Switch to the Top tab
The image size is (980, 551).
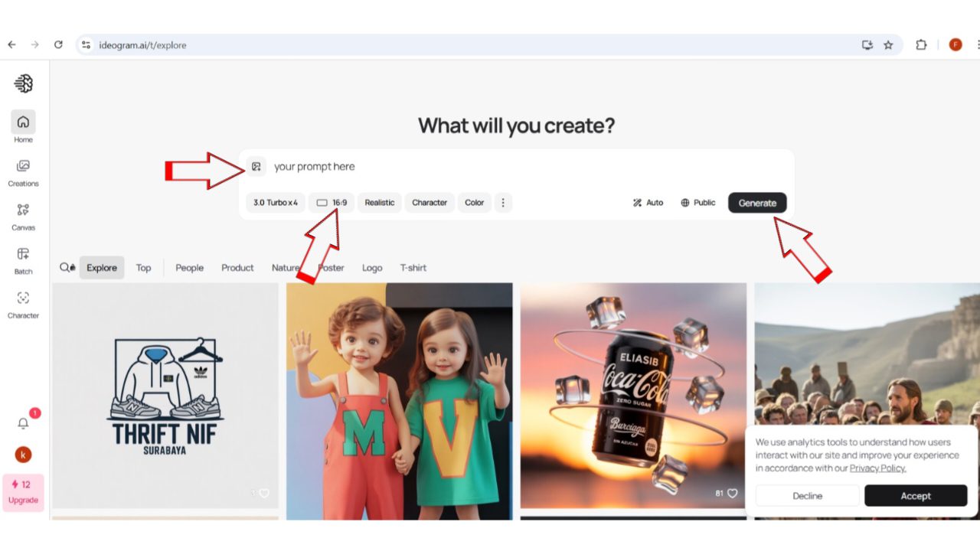143,268
